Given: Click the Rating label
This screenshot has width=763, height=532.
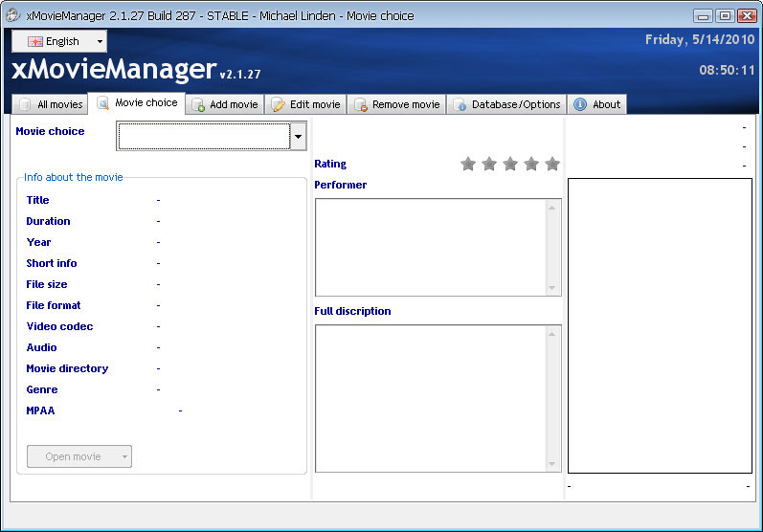Looking at the screenshot, I should (330, 164).
